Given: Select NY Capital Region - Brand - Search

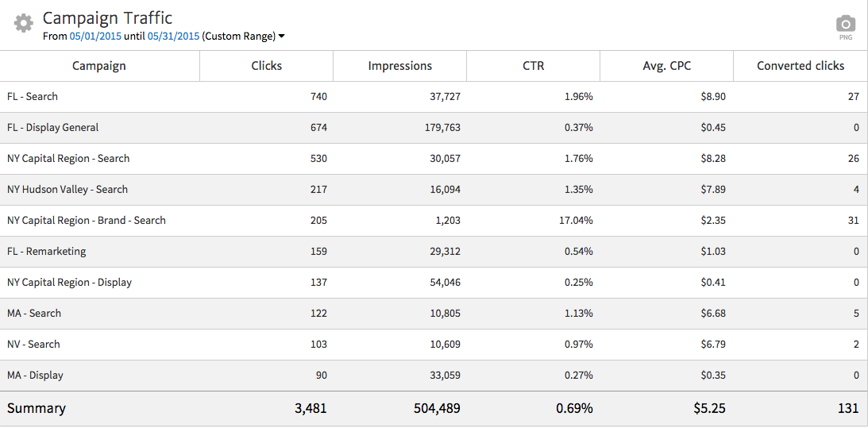Looking at the screenshot, I should pyautogui.click(x=87, y=221).
